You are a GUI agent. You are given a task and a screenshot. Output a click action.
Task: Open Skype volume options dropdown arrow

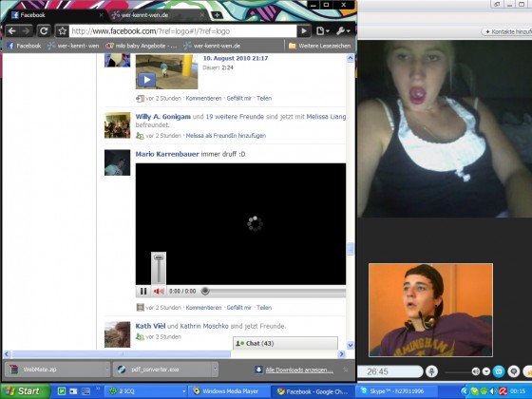pyautogui.click(x=486, y=371)
